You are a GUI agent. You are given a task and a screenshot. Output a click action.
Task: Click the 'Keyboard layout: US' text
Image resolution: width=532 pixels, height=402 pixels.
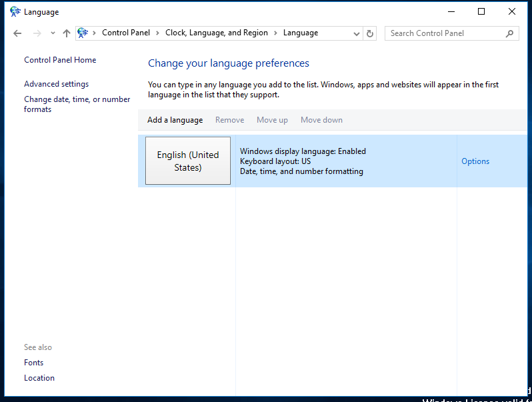(275, 161)
